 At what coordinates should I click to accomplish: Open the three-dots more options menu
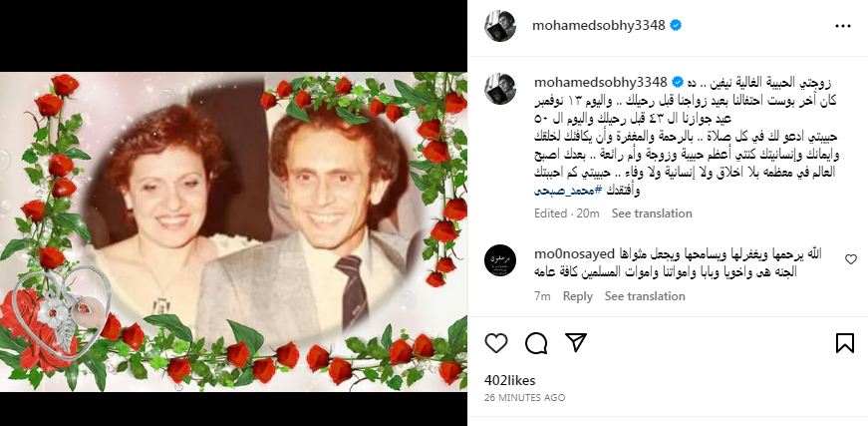tap(842, 26)
